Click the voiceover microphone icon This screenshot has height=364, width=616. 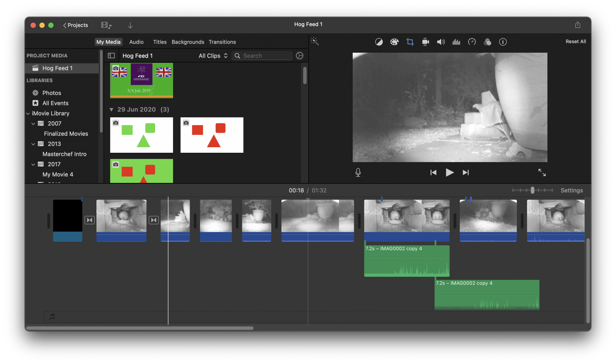click(358, 172)
